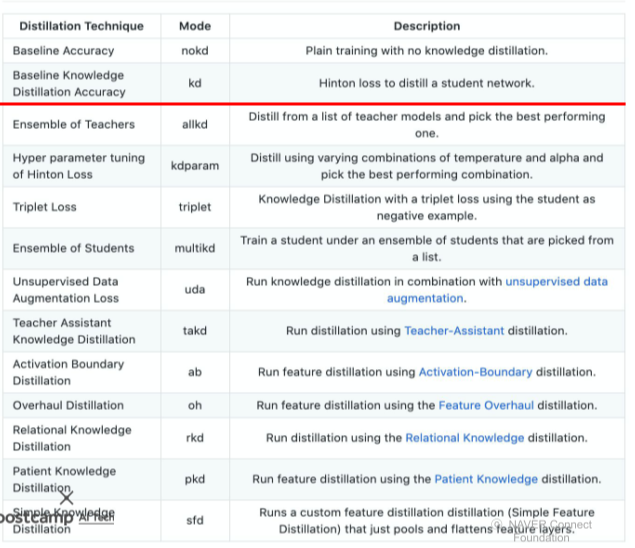
Task: Select the allkd mode cell
Action: pyautogui.click(x=195, y=125)
